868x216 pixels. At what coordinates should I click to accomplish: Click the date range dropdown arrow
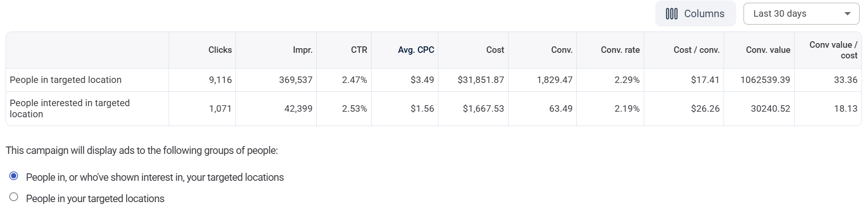tap(848, 14)
